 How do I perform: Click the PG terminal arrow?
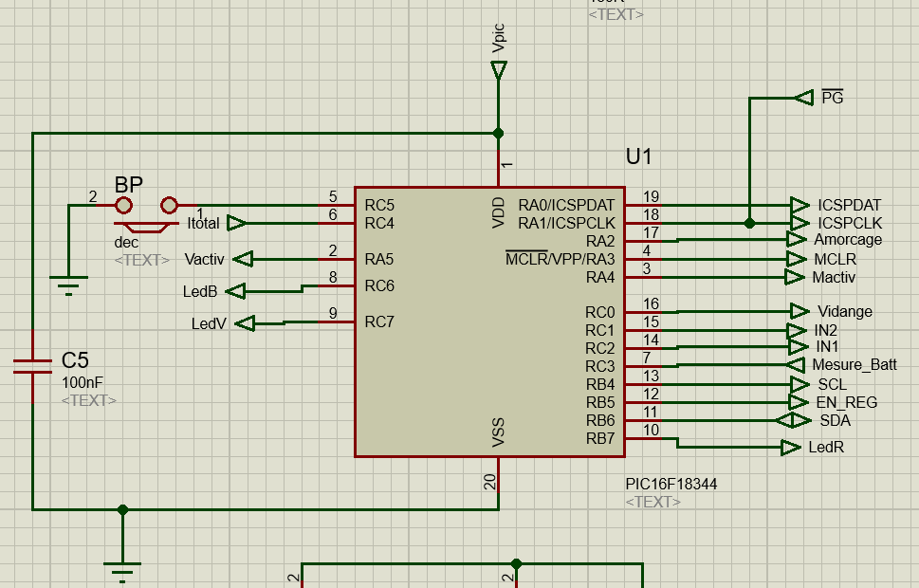pos(803,97)
